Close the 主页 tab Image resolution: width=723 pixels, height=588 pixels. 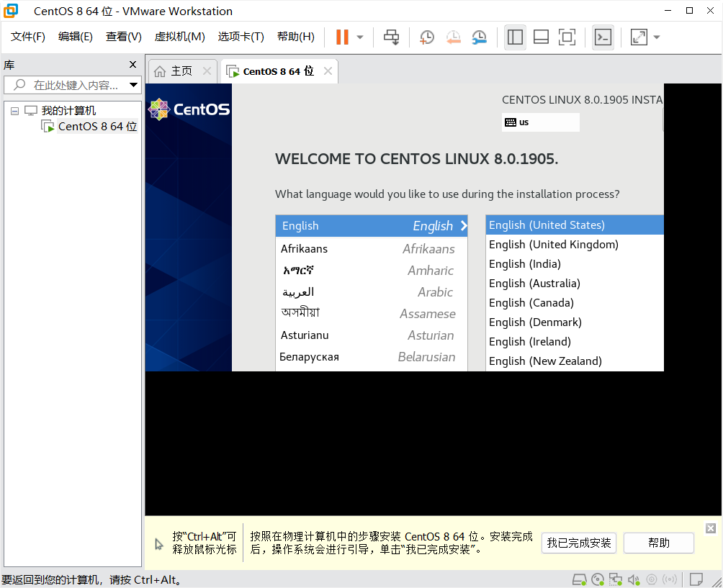click(207, 71)
